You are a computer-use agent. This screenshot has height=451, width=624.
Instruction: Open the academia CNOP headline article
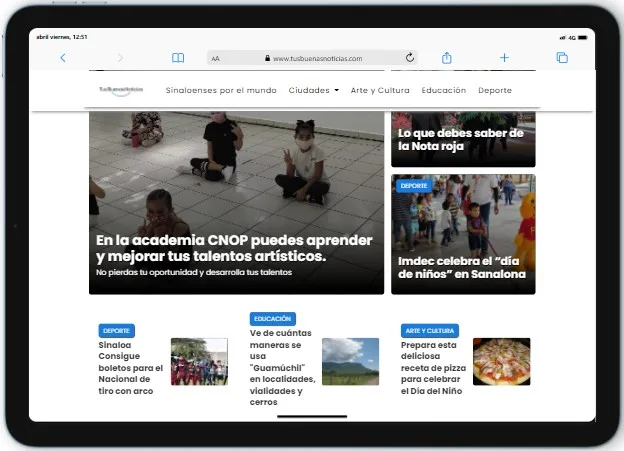[x=234, y=248]
